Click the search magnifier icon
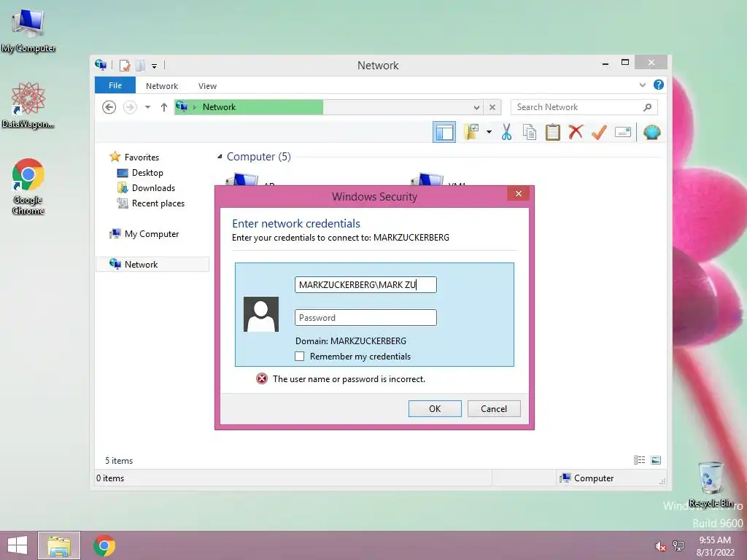The image size is (747, 560). click(648, 107)
